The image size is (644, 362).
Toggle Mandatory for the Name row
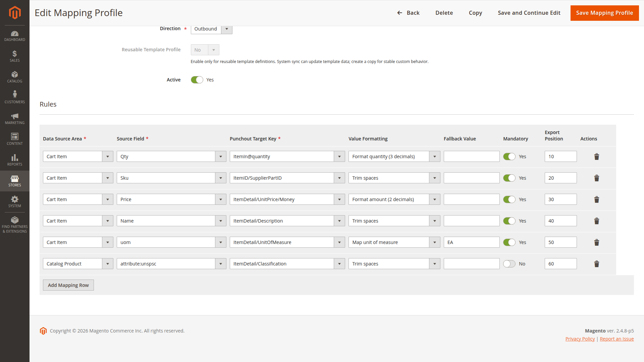(x=509, y=221)
